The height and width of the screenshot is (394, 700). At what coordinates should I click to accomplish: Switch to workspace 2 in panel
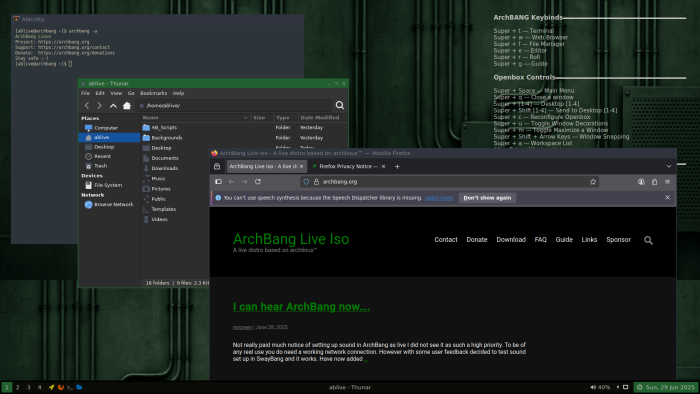point(17,387)
